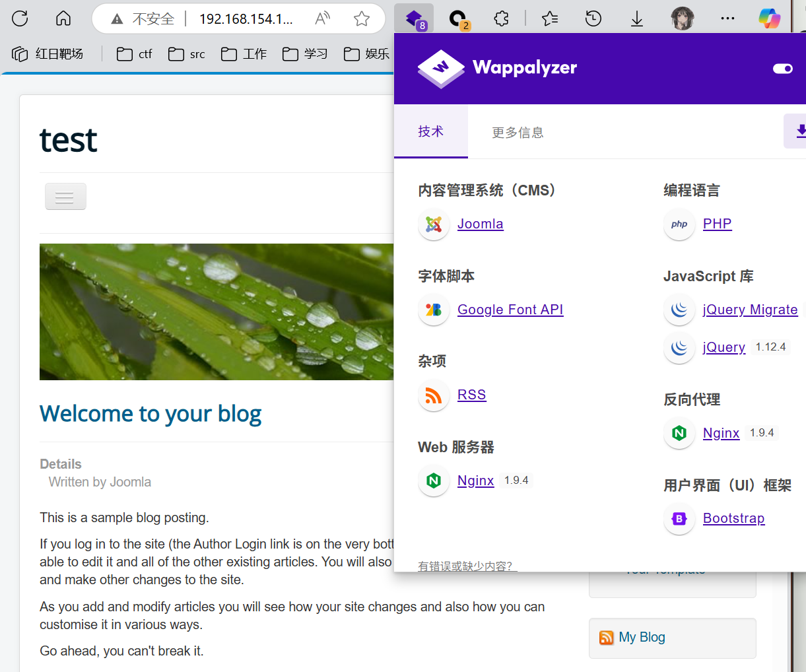The height and width of the screenshot is (672, 806).
Task: Click 有错误或缺少内容? link
Action: (468, 566)
